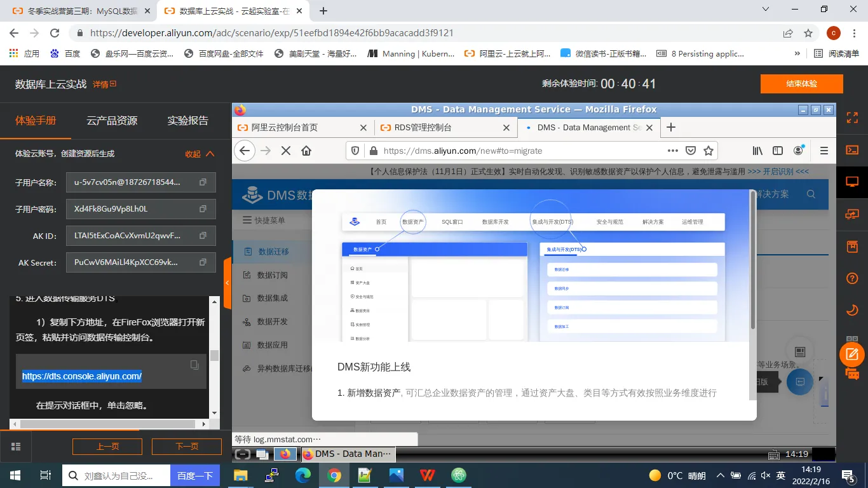868x488 pixels.
Task: Click 结束体验 orange button
Action: pyautogui.click(x=801, y=84)
